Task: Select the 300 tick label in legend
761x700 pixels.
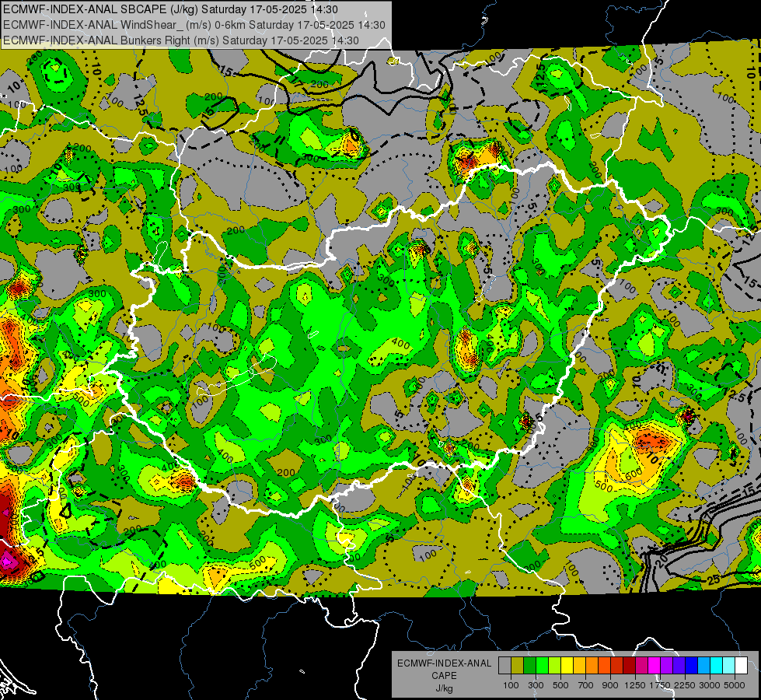Action: pos(536,685)
